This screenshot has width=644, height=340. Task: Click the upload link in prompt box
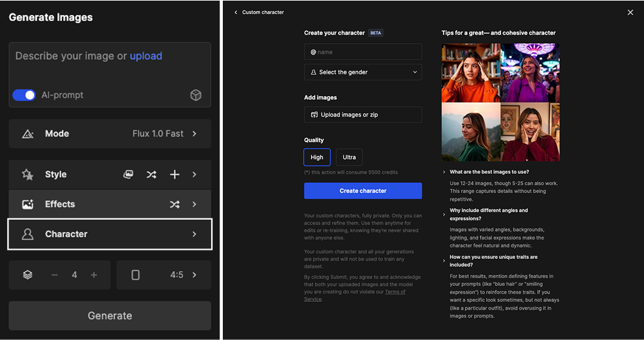(146, 56)
